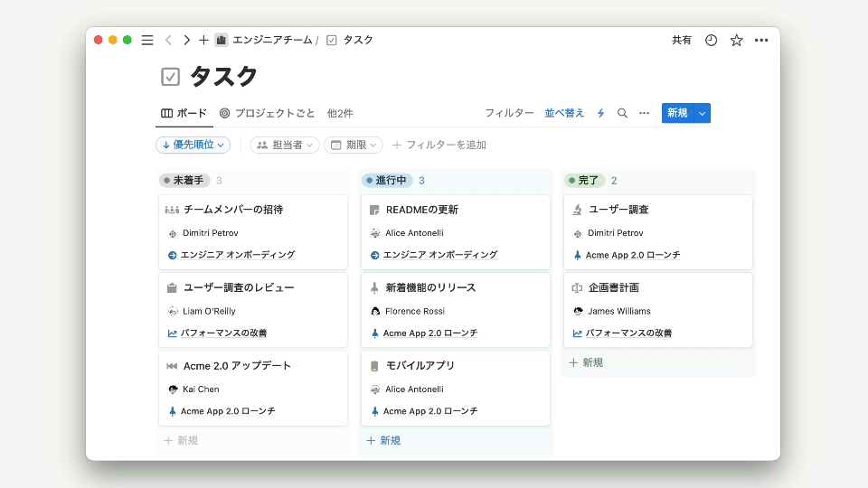868x488 pixels.
Task: Click the note icon on READMEの更新
Action: [374, 210]
